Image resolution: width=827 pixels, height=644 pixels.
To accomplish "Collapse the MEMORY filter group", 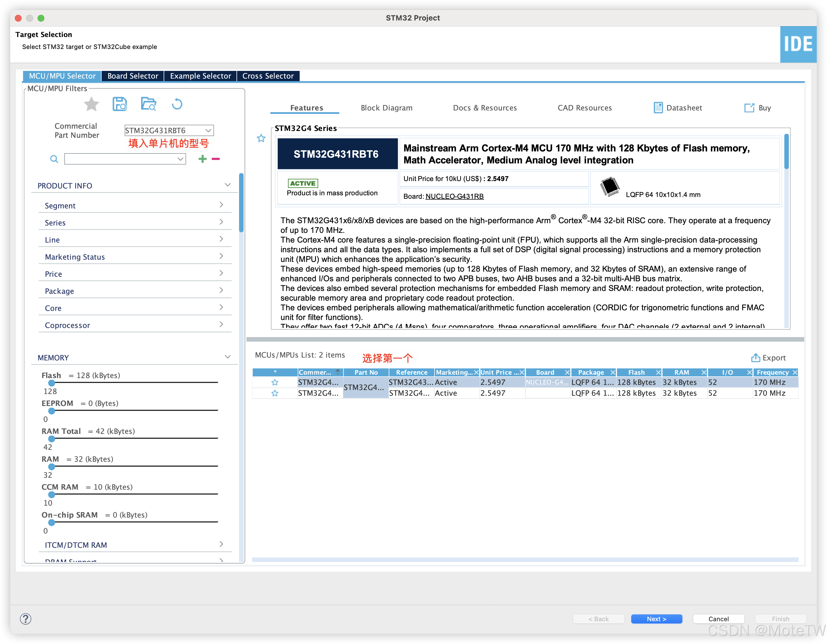I will [x=228, y=357].
